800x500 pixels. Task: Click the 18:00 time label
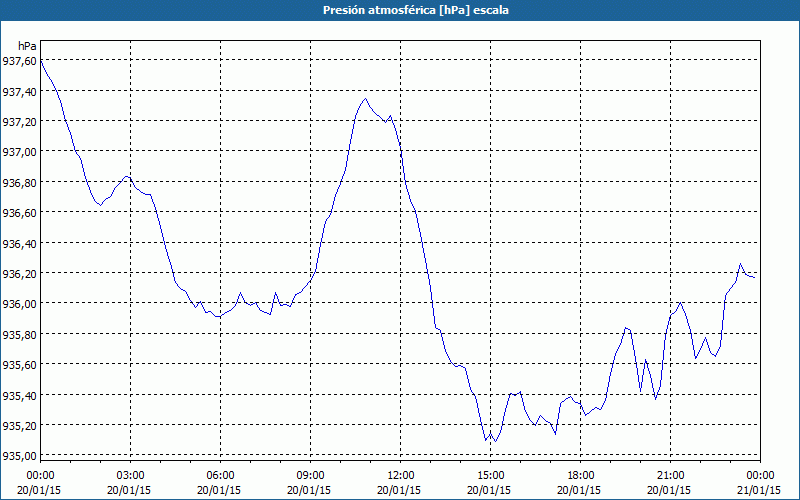pos(581,476)
